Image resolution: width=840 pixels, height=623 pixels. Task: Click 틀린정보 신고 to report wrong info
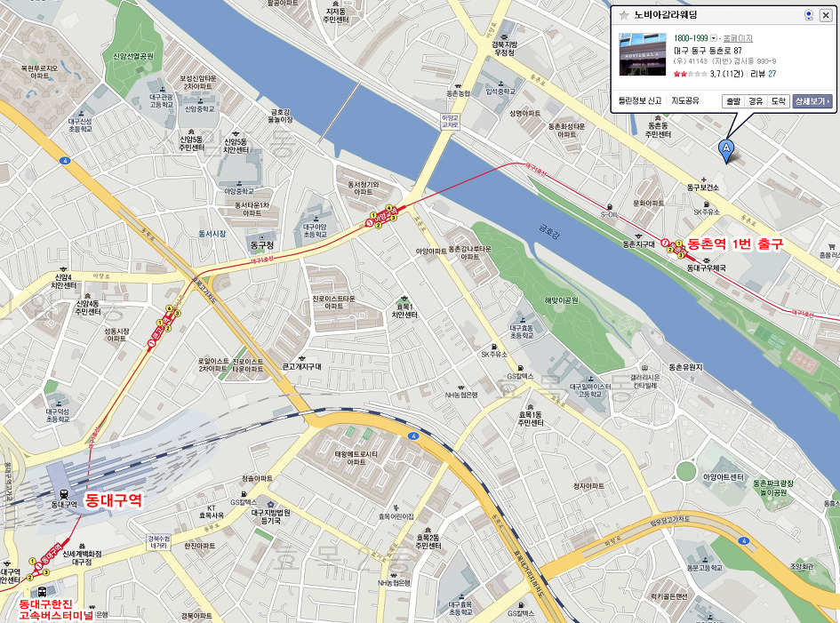point(640,100)
